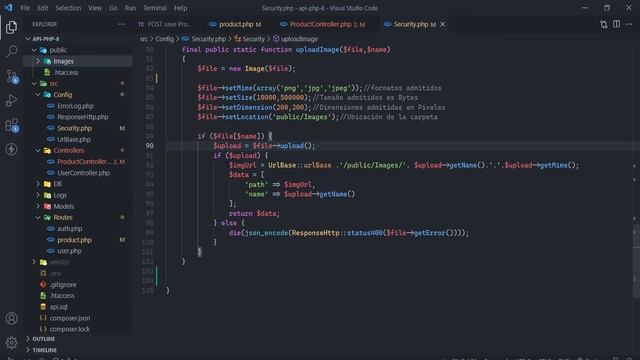Open the View menu
The height and width of the screenshot is (360, 640).
pos(95,8)
